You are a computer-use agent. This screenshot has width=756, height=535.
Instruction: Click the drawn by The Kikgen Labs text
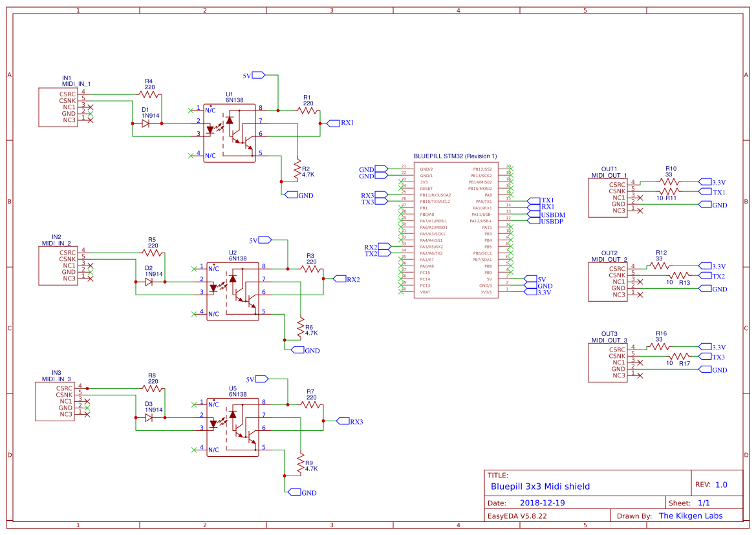point(691,516)
